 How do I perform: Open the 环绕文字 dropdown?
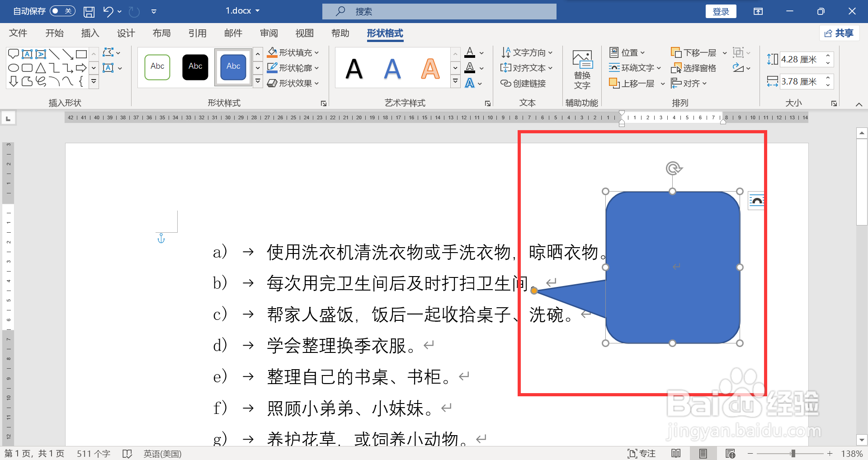(x=635, y=68)
